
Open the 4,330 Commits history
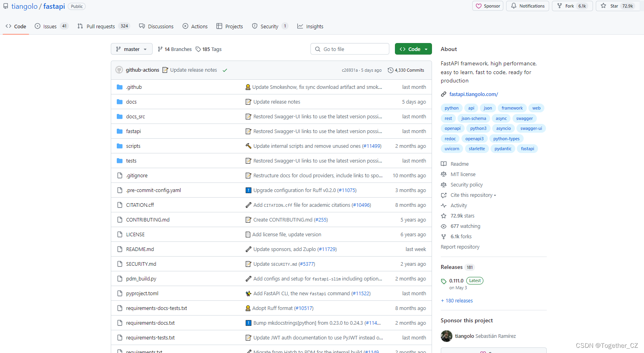tap(406, 70)
